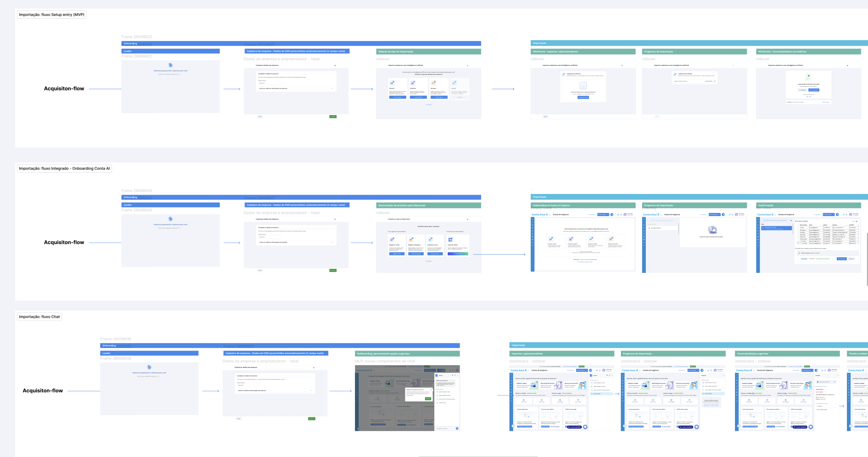The image size is (868, 457).
Task: Click the vertical scrollbar at the right canvas edge
Action: [x=867, y=259]
